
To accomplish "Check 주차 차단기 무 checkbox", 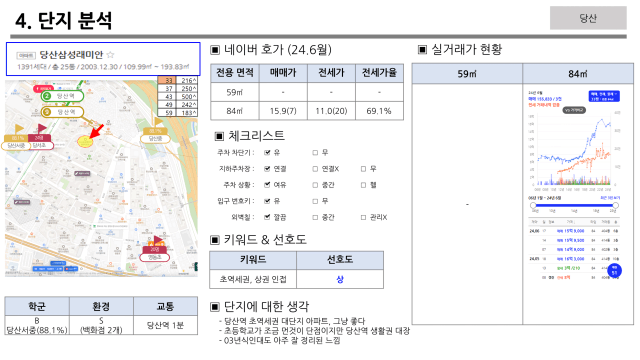I will 315,153.
